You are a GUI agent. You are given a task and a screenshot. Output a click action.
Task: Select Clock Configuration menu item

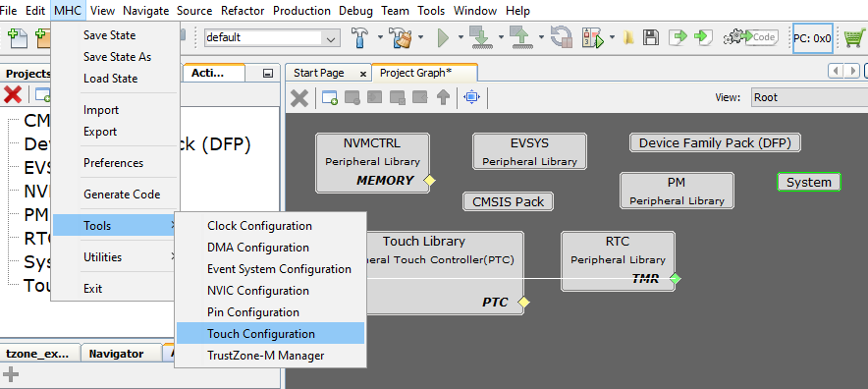(x=270, y=226)
